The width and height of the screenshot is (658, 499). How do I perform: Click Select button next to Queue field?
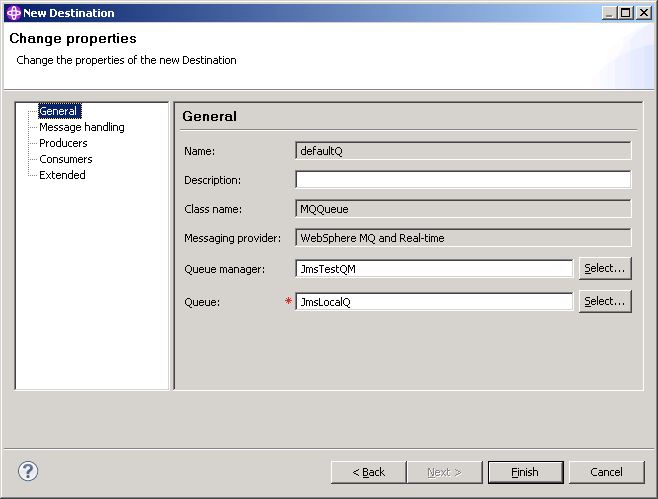pyautogui.click(x=605, y=301)
